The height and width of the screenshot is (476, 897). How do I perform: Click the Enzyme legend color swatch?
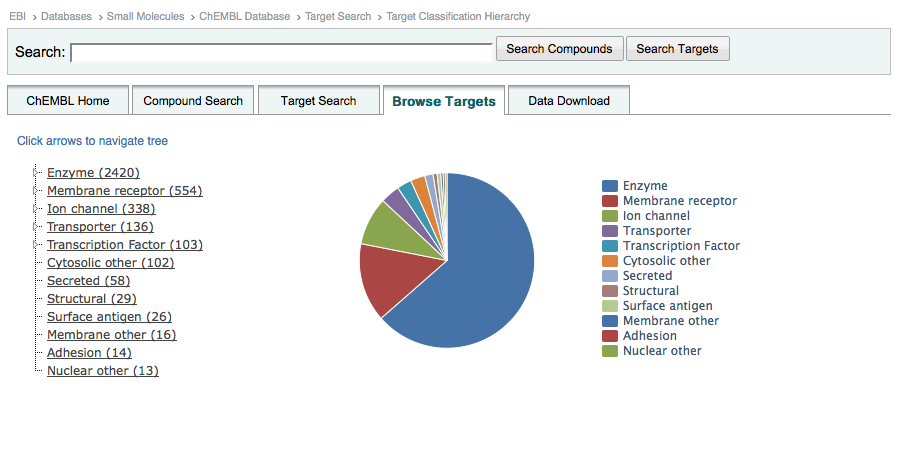pyautogui.click(x=610, y=186)
